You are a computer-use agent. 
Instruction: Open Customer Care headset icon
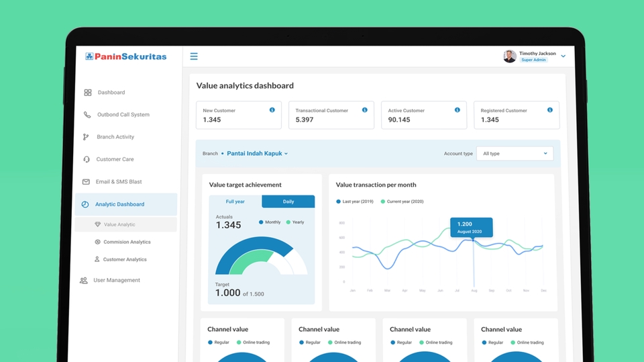point(87,160)
